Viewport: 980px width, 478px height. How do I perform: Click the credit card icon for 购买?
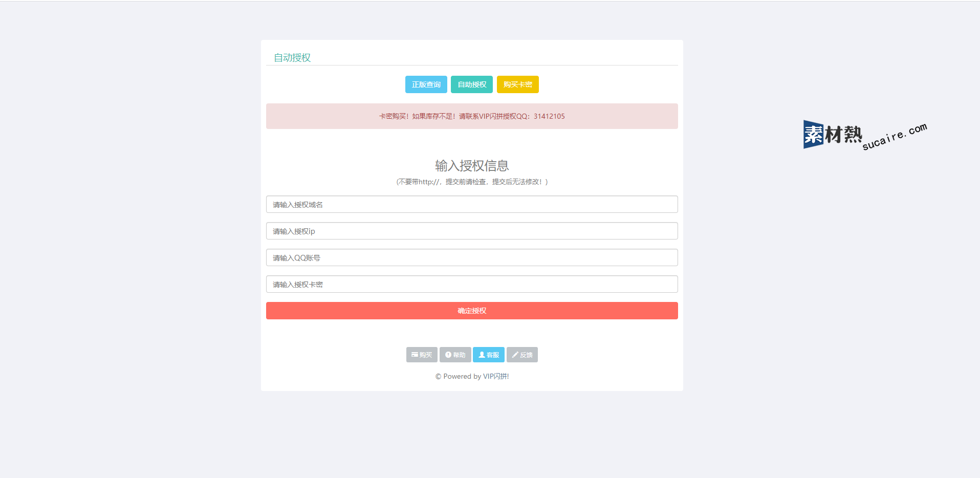415,355
